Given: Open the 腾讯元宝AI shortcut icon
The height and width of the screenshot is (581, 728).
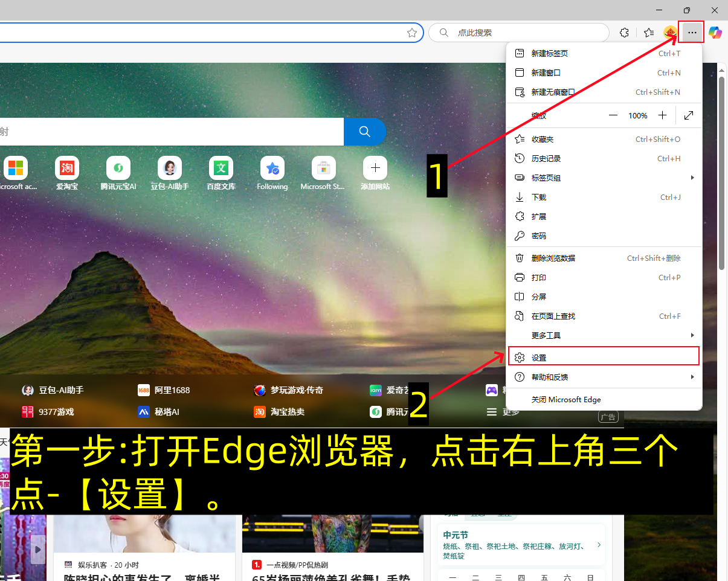Looking at the screenshot, I should coord(118,169).
